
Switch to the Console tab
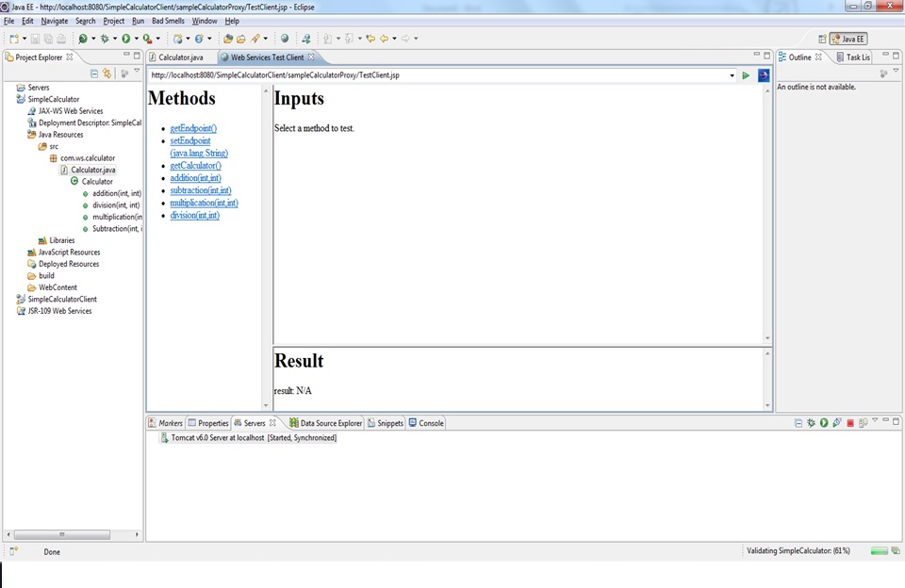(426, 423)
